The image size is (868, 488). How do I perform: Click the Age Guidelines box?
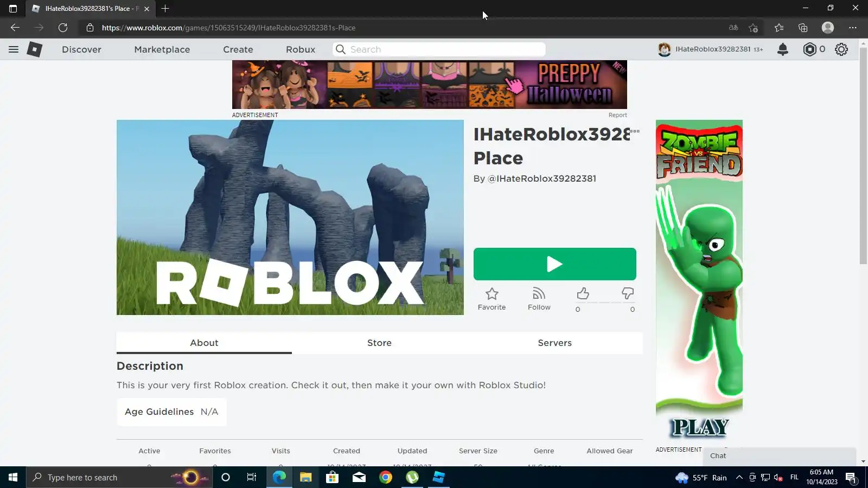coord(171,412)
